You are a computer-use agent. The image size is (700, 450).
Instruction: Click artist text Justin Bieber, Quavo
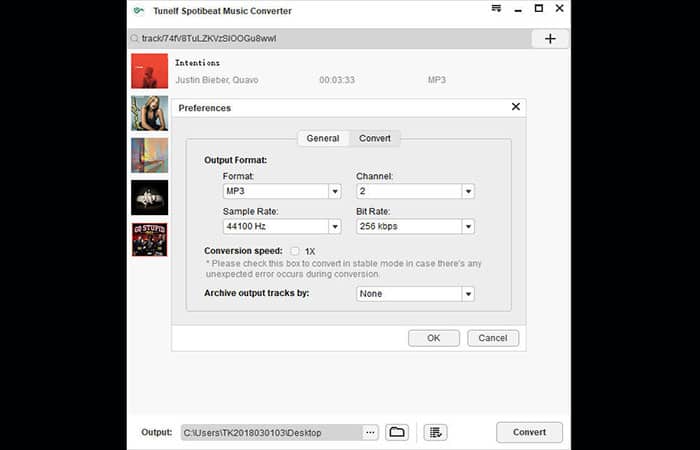(217, 80)
